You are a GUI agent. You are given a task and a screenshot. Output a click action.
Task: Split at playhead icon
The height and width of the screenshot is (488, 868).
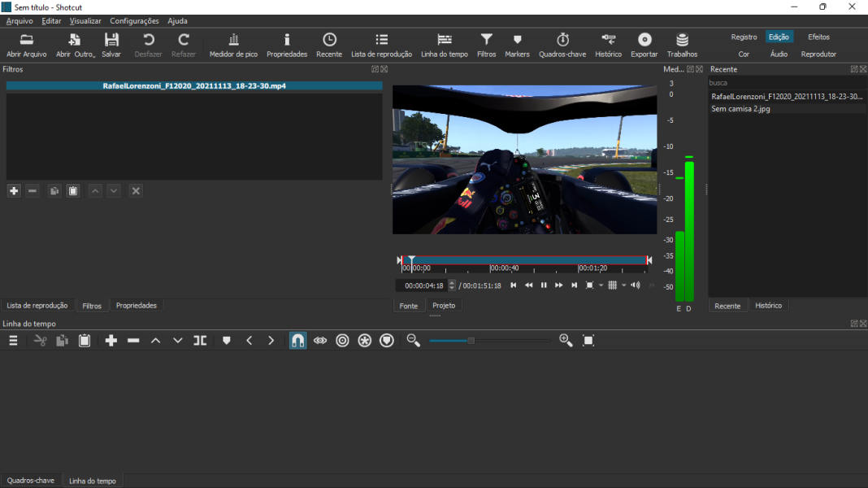point(200,341)
